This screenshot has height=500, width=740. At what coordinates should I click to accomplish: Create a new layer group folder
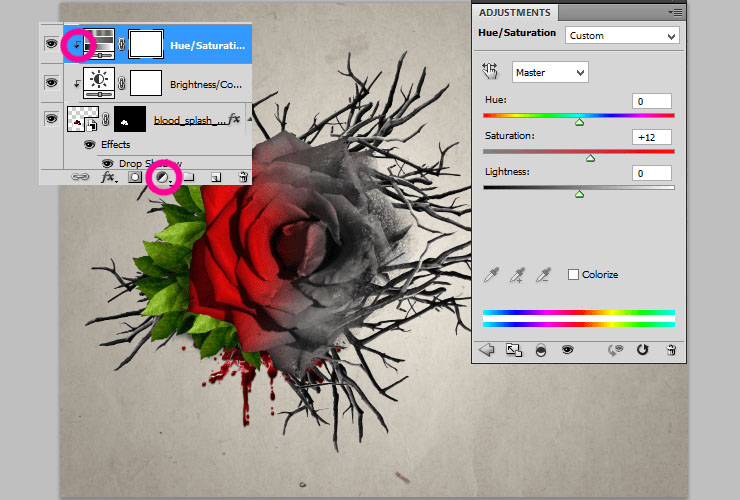188,177
